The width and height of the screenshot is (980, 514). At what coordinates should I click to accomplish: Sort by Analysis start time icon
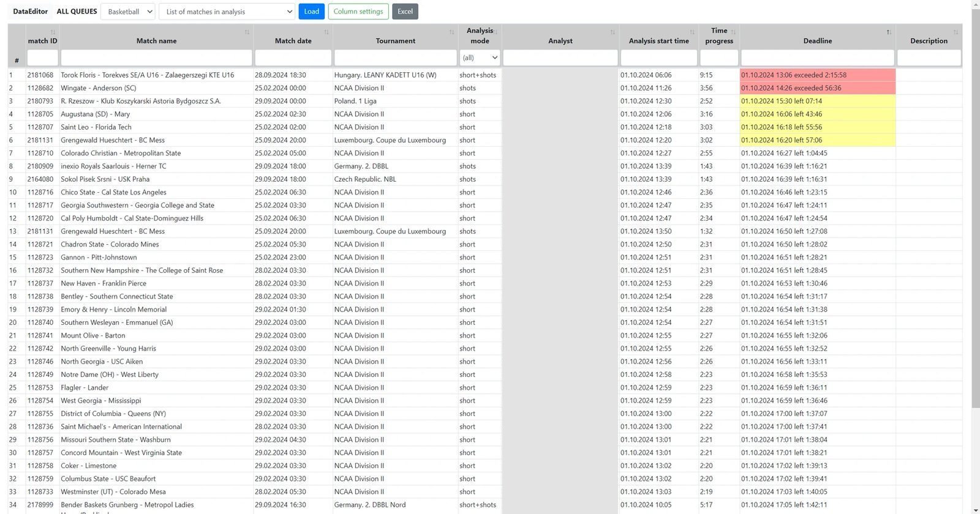pos(692,32)
